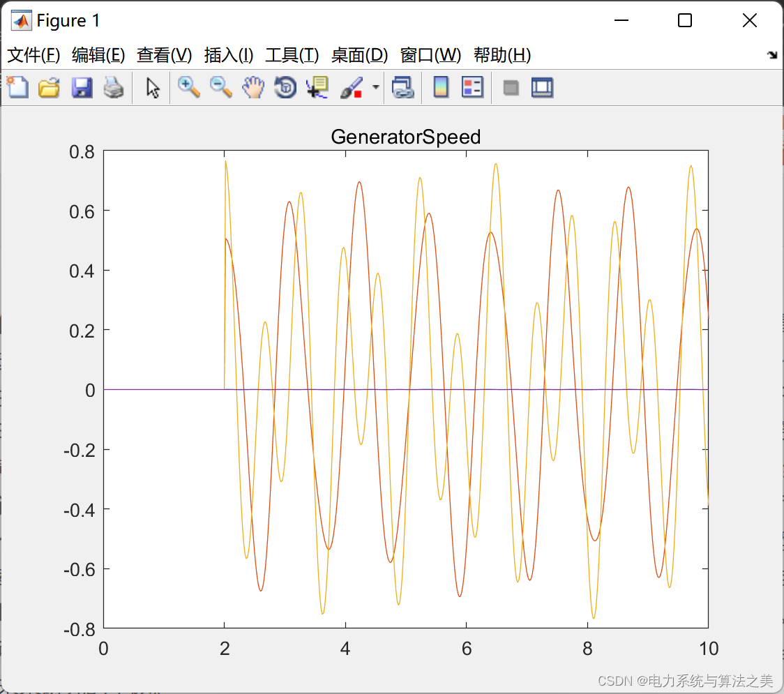
Task: Click the Link Plot icon
Action: tap(403, 87)
